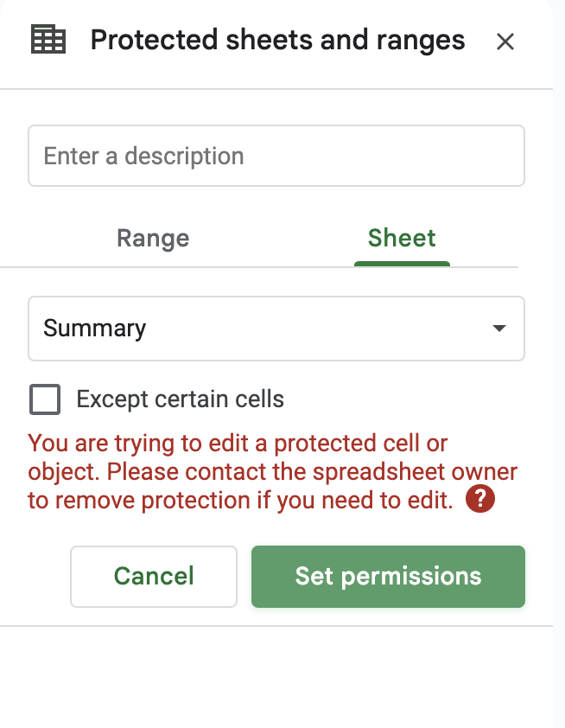Click the Set permissions button
The height and width of the screenshot is (728, 565).
click(388, 576)
